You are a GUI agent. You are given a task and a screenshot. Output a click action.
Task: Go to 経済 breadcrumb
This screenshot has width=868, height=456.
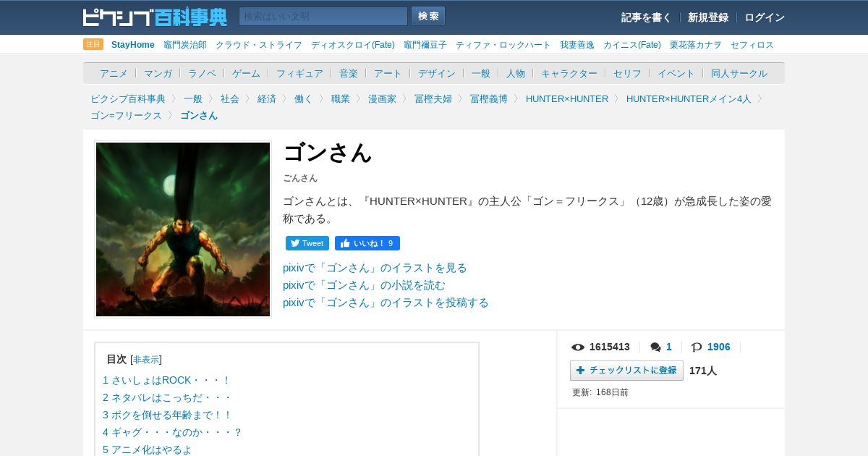[x=267, y=99]
